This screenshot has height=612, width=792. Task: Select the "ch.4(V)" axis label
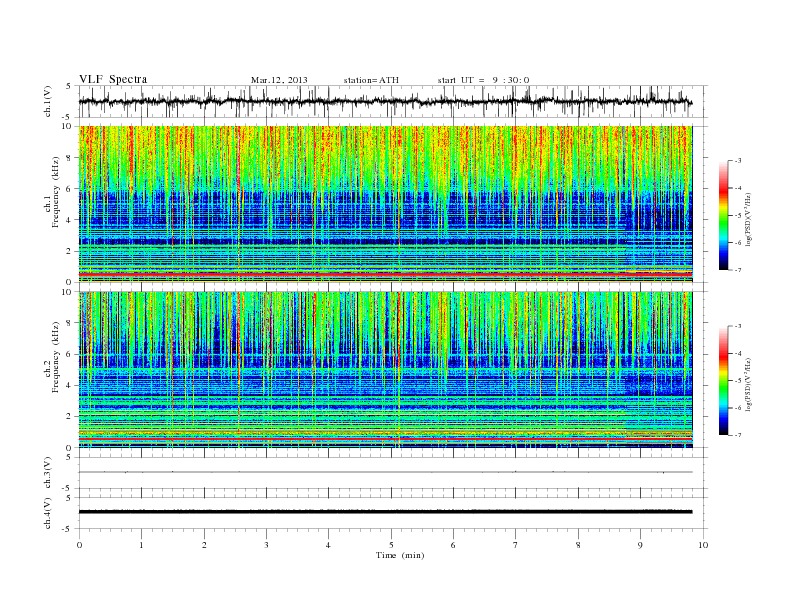click(47, 514)
